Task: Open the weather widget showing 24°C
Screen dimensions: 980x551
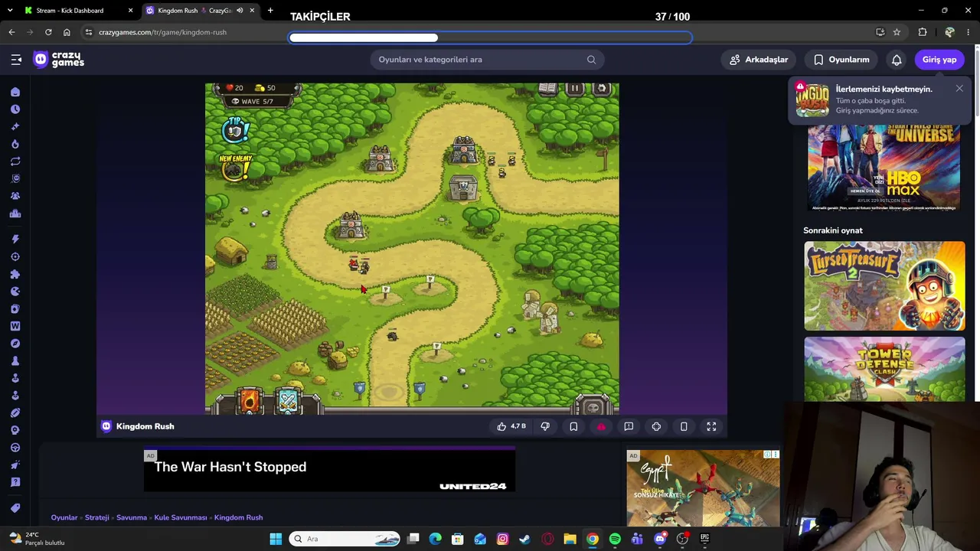Action: click(35, 539)
